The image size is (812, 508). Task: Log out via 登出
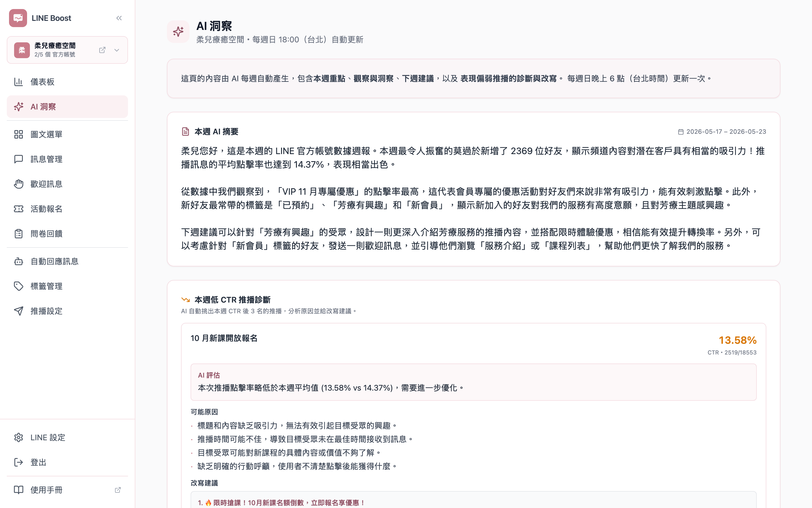(x=67, y=462)
